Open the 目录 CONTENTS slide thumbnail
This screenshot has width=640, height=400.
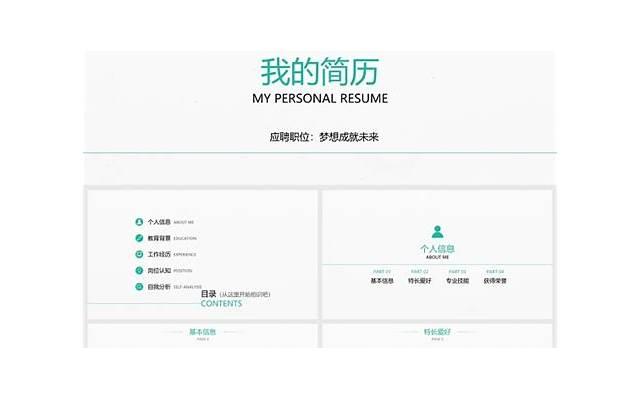pos(202,254)
